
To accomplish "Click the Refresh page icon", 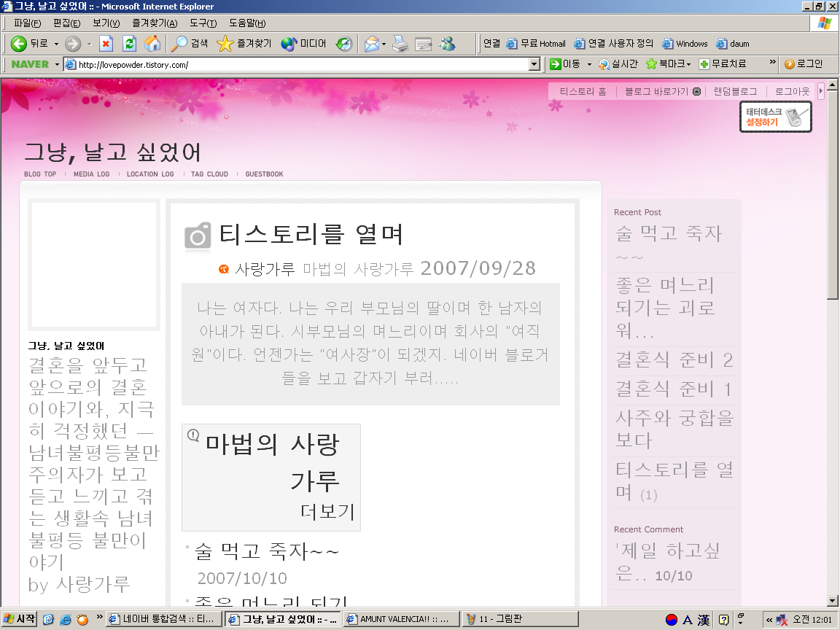I will [x=129, y=44].
